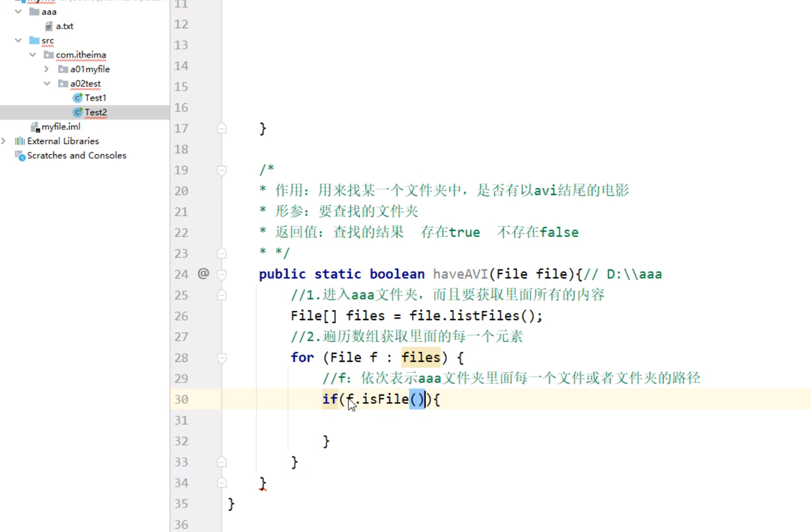The height and width of the screenshot is (532, 811).
Task: Click the Test2 runnable class icon
Action: [x=77, y=112]
